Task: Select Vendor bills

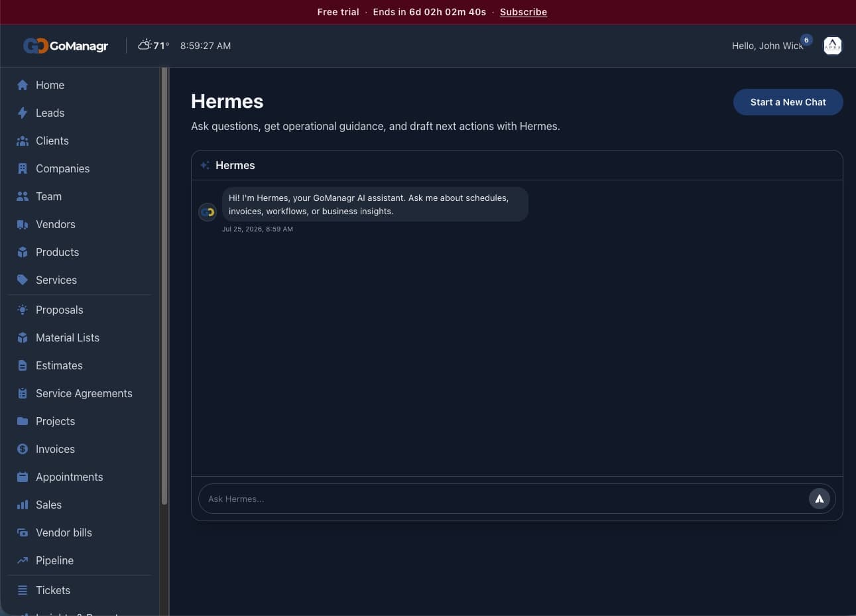Action: tap(80, 532)
